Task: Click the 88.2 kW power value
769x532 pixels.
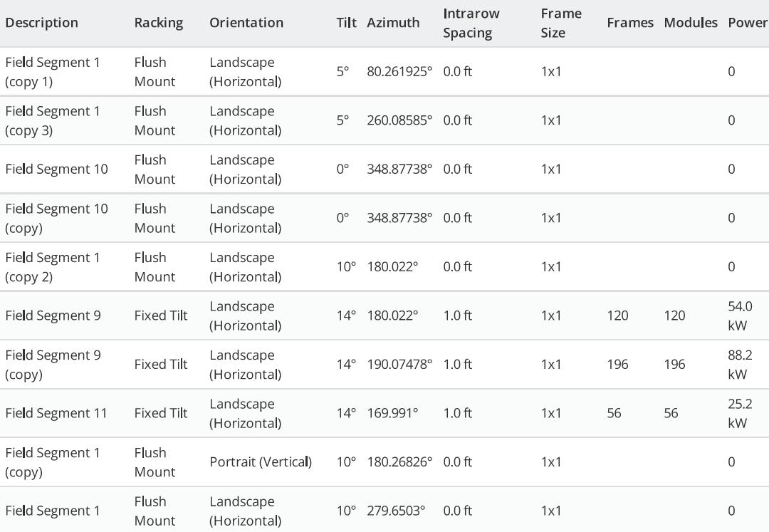Action: pyautogui.click(x=739, y=364)
